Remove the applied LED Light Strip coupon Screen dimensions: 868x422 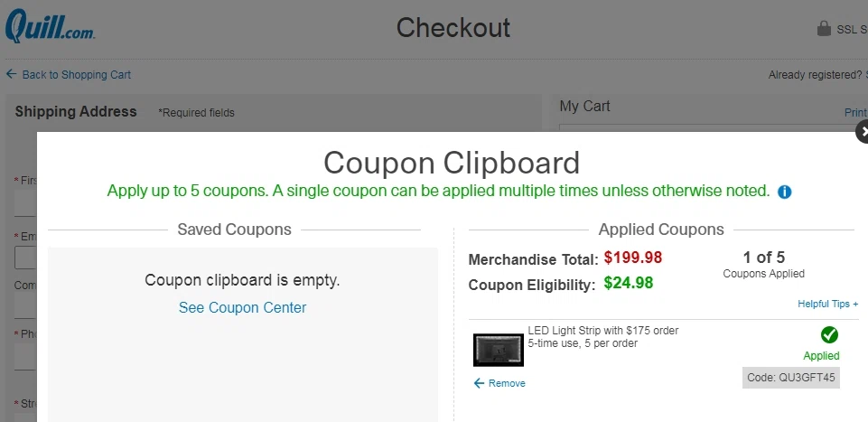click(x=499, y=383)
